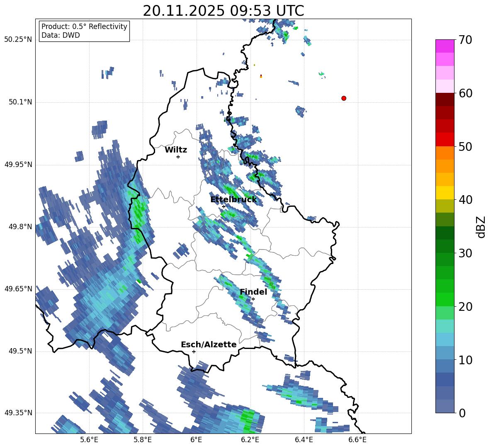Pick the magenta top colorbar segment

click(445, 46)
